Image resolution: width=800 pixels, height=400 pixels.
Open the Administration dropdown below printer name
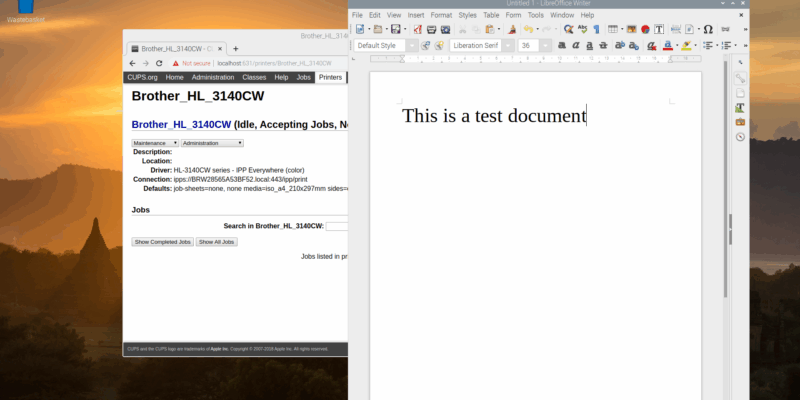[212, 143]
